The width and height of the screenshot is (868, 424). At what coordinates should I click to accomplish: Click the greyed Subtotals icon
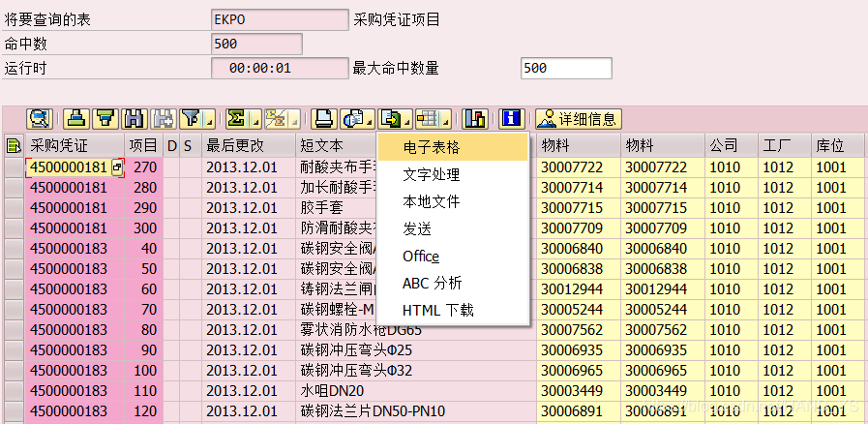(x=276, y=118)
